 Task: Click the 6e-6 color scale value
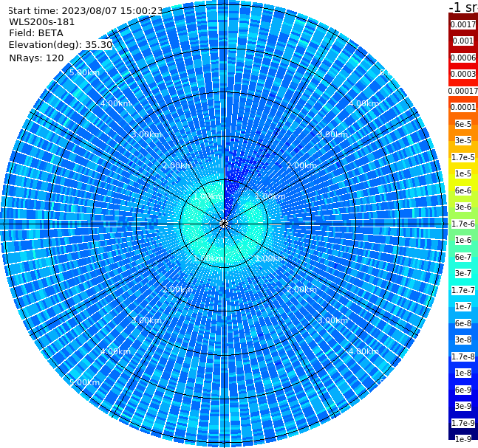(x=463, y=190)
